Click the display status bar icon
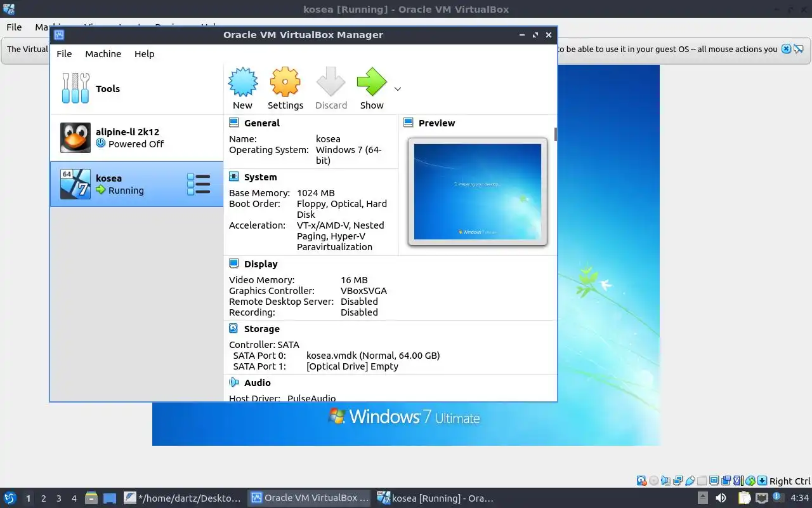 click(x=714, y=481)
